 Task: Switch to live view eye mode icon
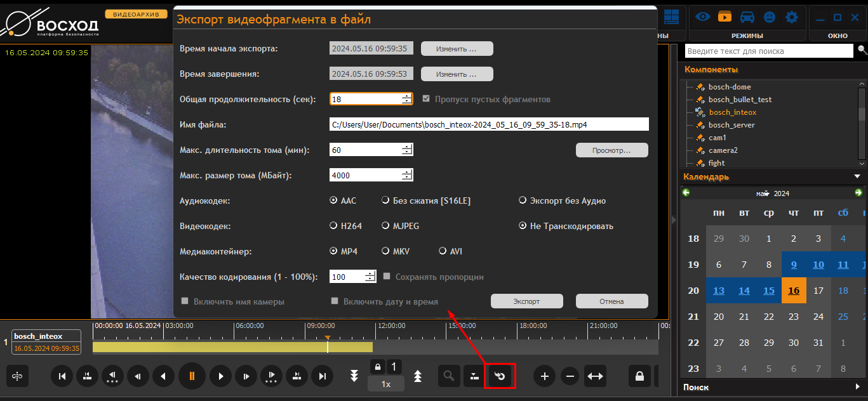point(702,17)
